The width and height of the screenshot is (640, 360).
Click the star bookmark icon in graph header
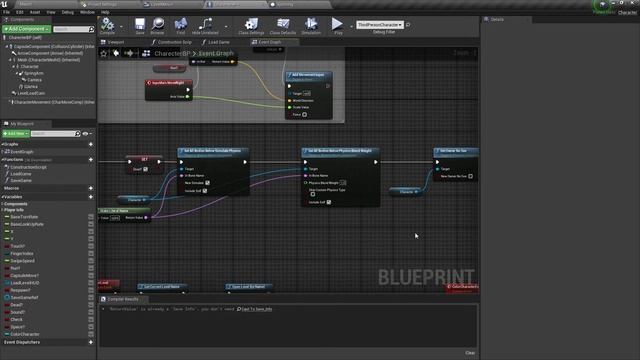(104, 53)
